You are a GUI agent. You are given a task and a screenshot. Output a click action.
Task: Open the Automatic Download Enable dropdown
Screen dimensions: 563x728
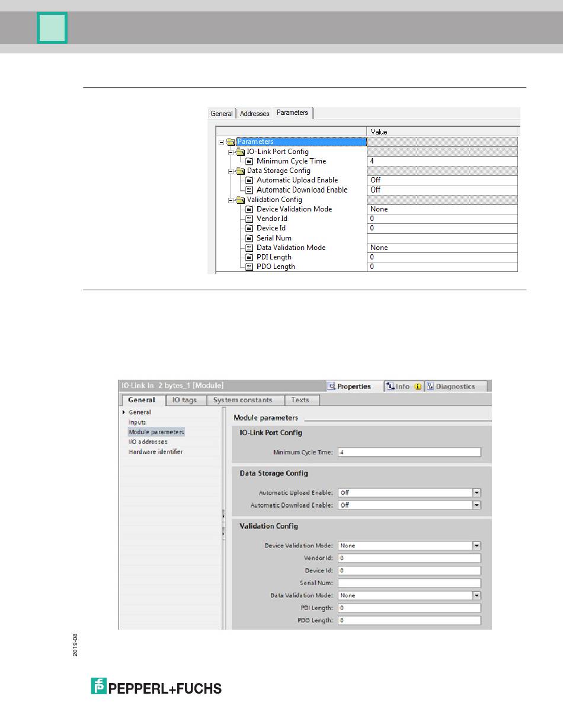tap(476, 505)
